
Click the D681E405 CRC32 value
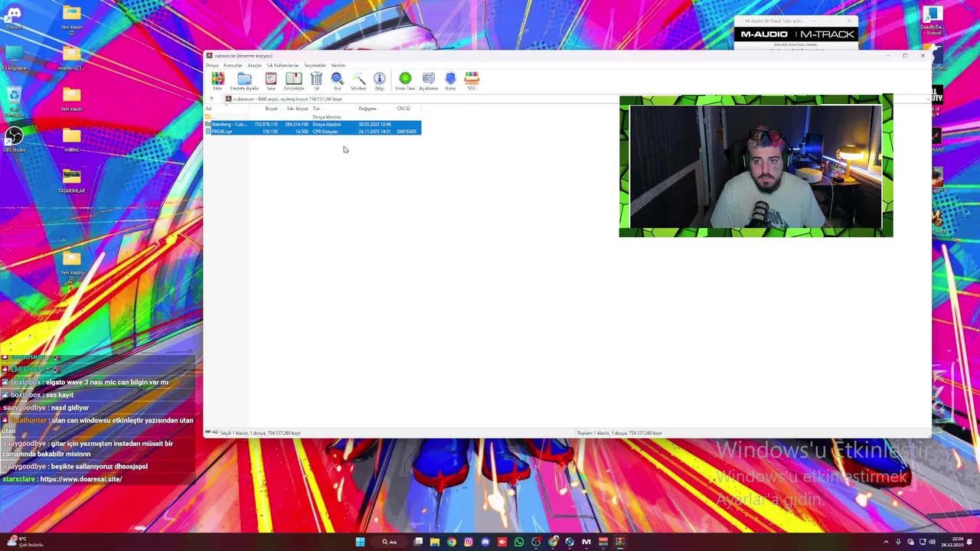[x=407, y=132]
